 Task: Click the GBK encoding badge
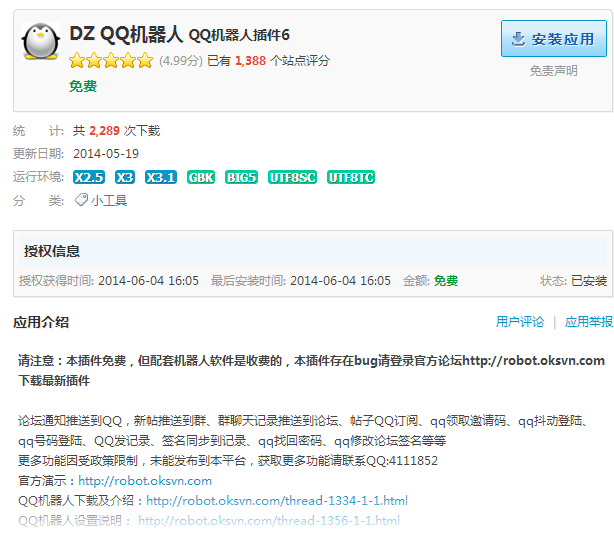click(x=201, y=177)
